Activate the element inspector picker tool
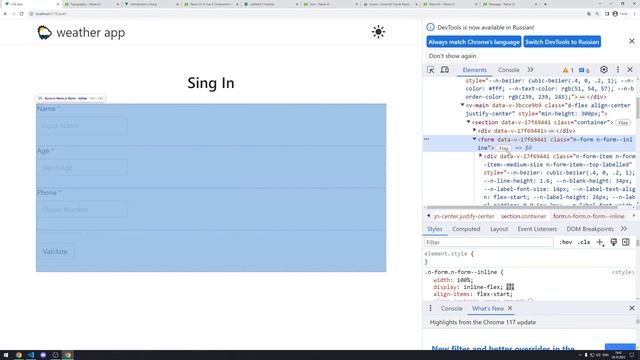640x360 pixels. coord(431,70)
